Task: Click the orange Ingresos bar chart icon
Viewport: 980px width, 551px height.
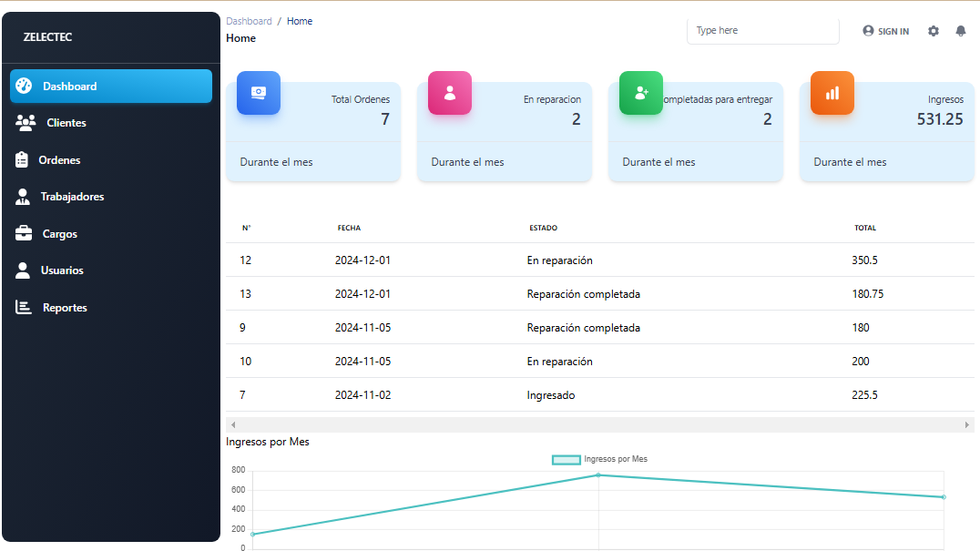Action: pos(832,93)
